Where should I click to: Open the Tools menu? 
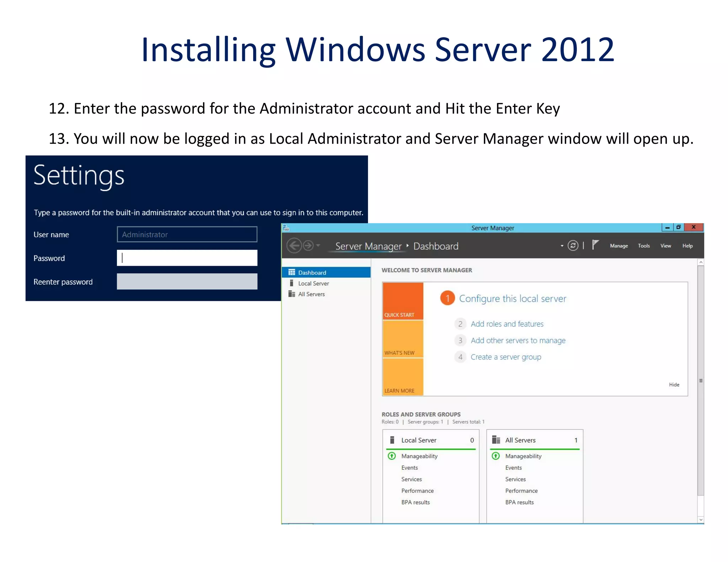[644, 246]
